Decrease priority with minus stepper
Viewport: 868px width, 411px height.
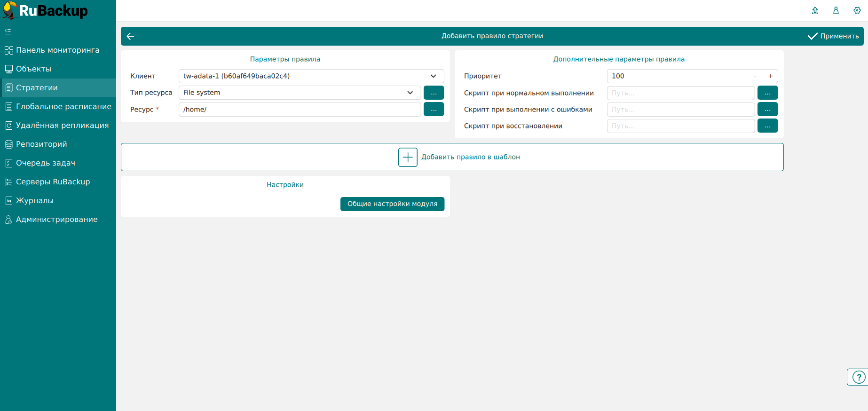(x=755, y=76)
